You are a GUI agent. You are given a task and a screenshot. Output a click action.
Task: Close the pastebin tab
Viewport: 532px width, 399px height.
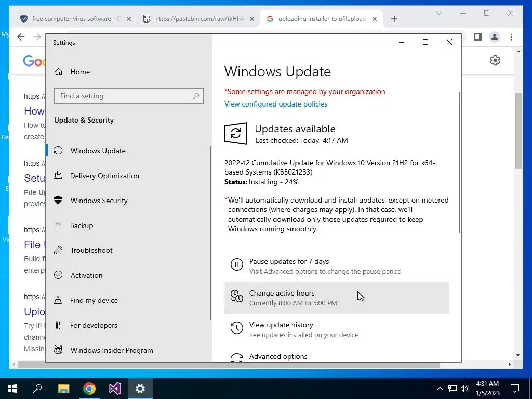point(252,19)
